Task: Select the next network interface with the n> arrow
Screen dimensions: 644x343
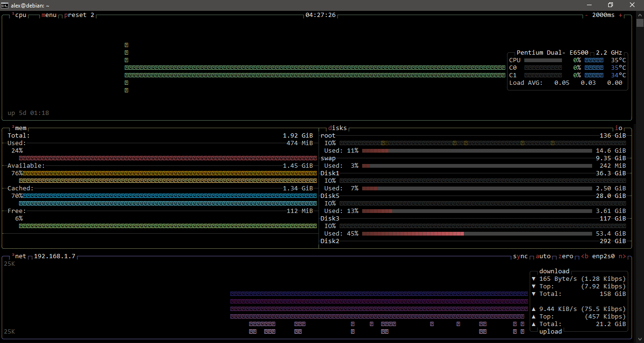Action: click(622, 256)
